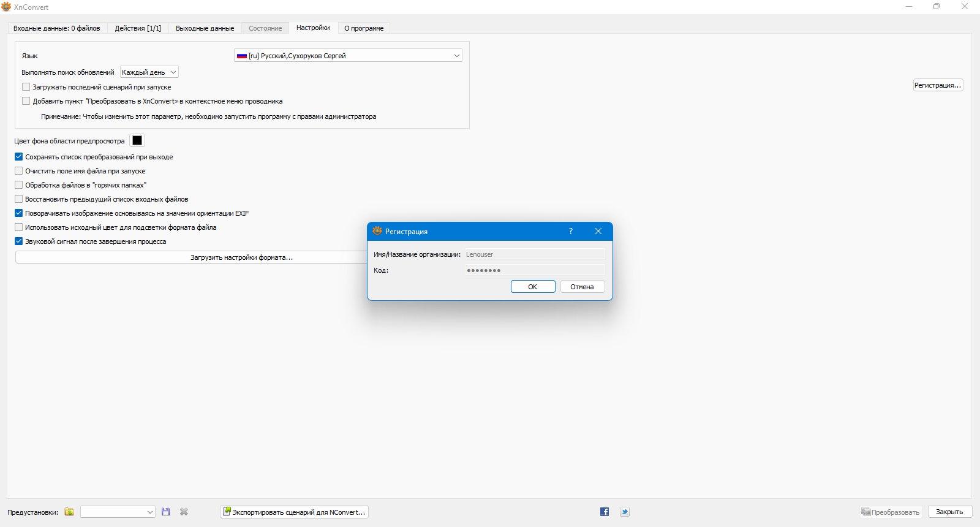Viewport: 980px width, 527px height.
Task: Open the Предустановки presets dropdown
Action: (118, 512)
